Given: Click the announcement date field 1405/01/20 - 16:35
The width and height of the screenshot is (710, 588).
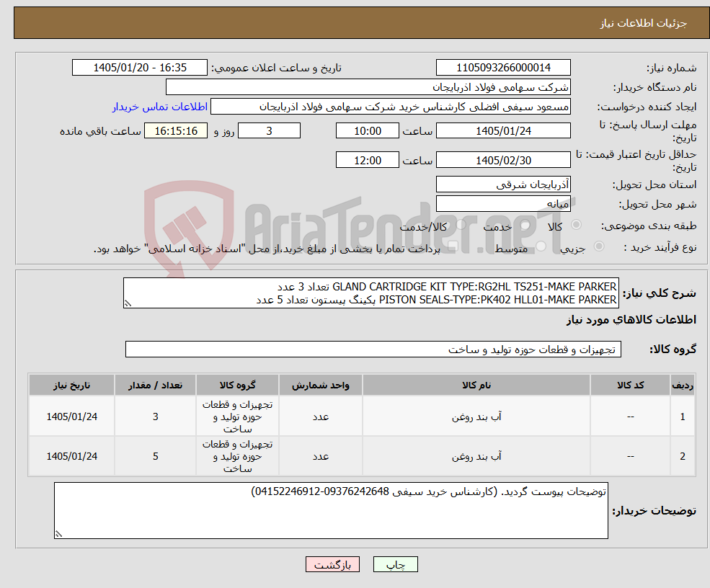Looking at the screenshot, I should click(139, 68).
